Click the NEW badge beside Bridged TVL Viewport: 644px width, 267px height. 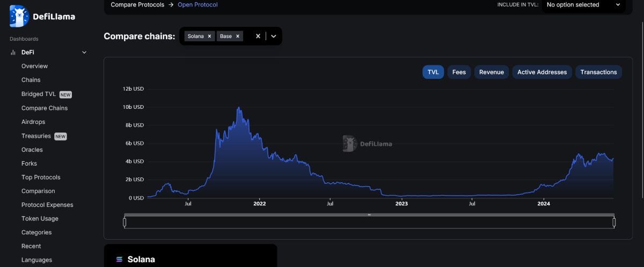(65, 94)
